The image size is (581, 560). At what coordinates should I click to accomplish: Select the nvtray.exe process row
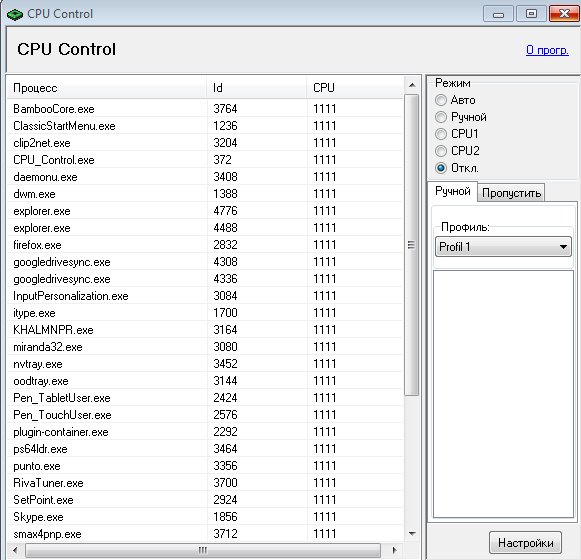click(205, 364)
